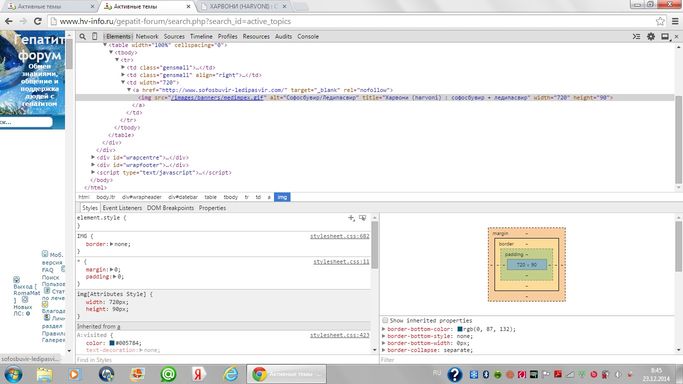Change DevTools dock side icon
This screenshot has height=384, width=683.
click(x=665, y=37)
